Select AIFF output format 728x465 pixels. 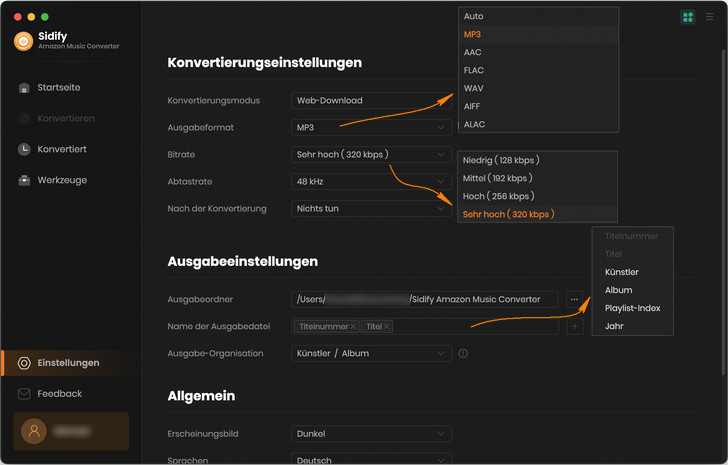tap(538, 107)
